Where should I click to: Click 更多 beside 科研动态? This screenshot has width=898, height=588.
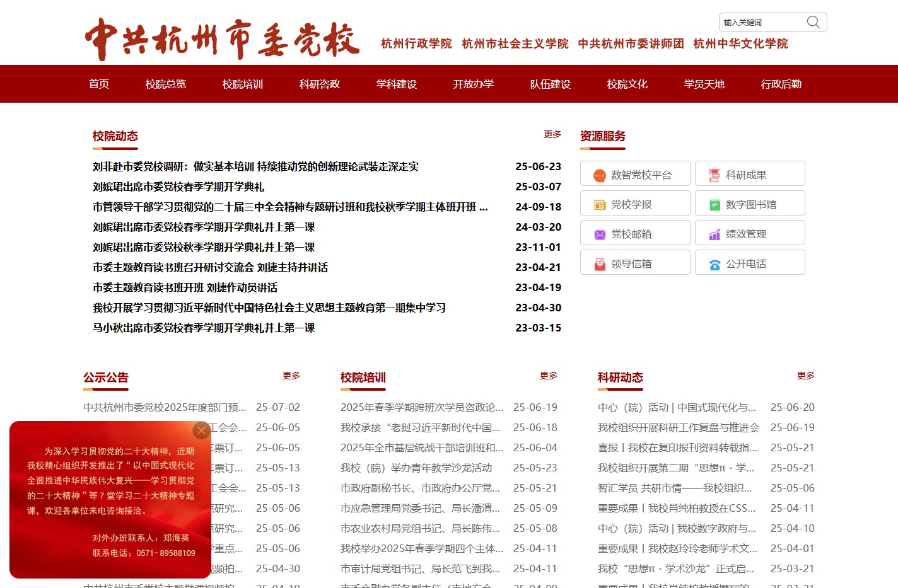pos(806,376)
